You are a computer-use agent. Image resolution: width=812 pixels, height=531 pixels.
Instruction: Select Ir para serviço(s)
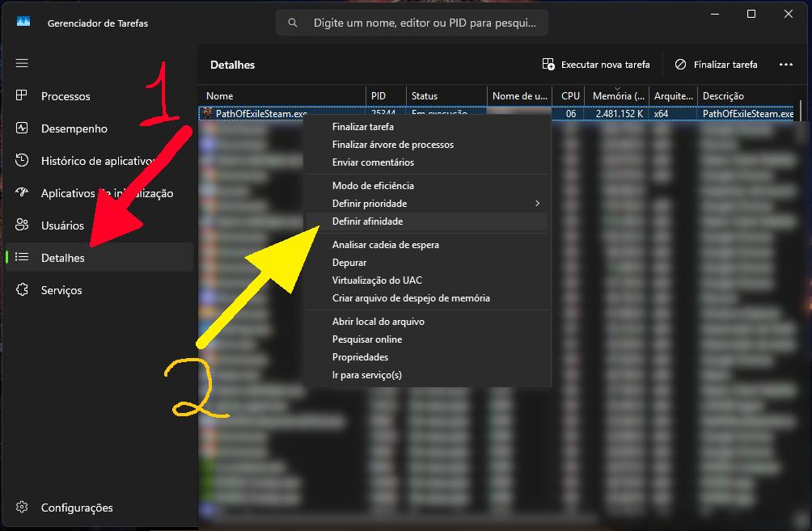point(427,375)
